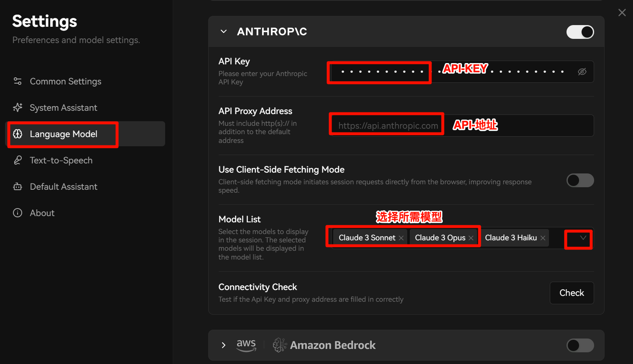Click the Language Model brain icon
The image size is (633, 364).
click(x=18, y=134)
